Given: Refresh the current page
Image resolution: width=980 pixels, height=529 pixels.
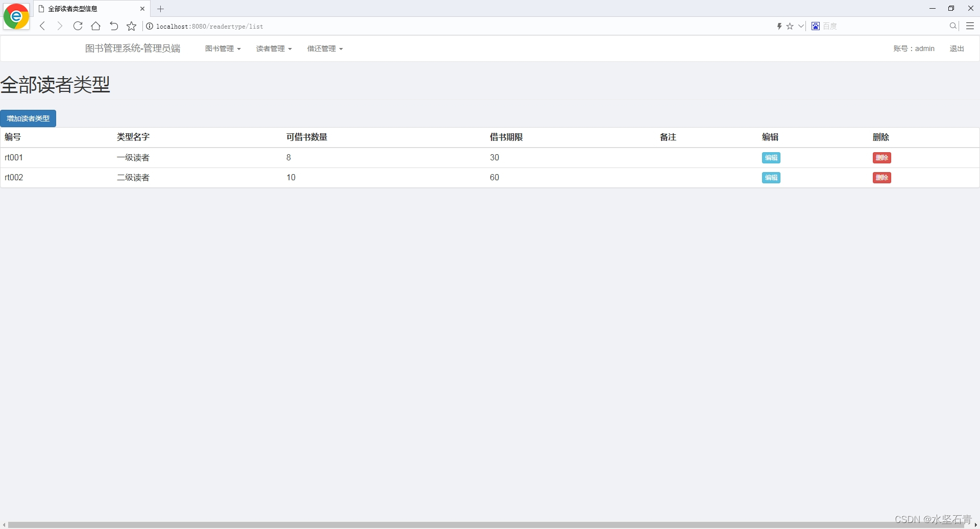Looking at the screenshot, I should click(x=78, y=26).
